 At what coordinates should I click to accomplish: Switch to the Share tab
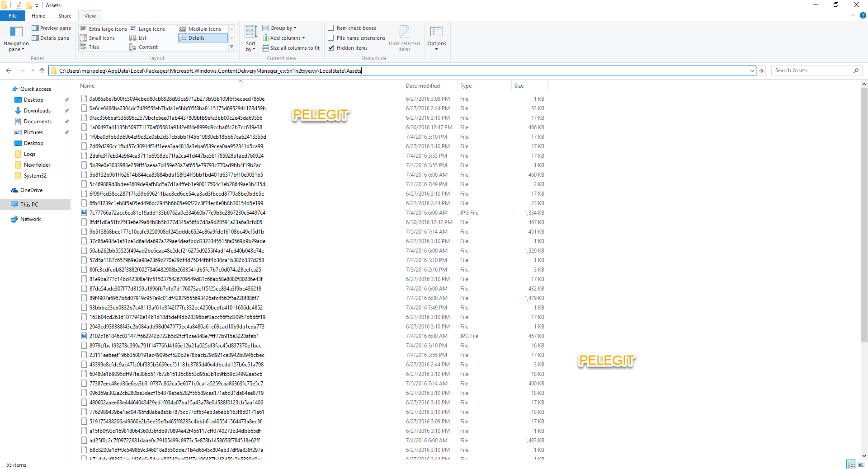point(65,16)
